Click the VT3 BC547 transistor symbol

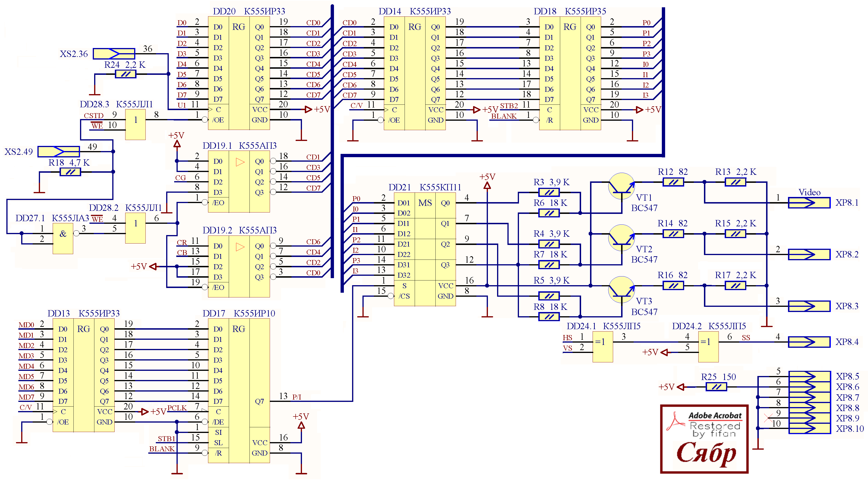click(x=621, y=290)
